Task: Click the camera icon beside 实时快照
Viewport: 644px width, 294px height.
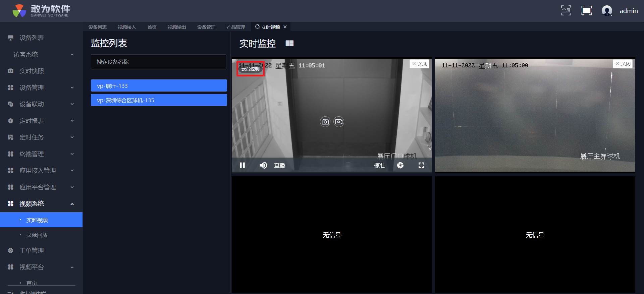Action: 11,71
